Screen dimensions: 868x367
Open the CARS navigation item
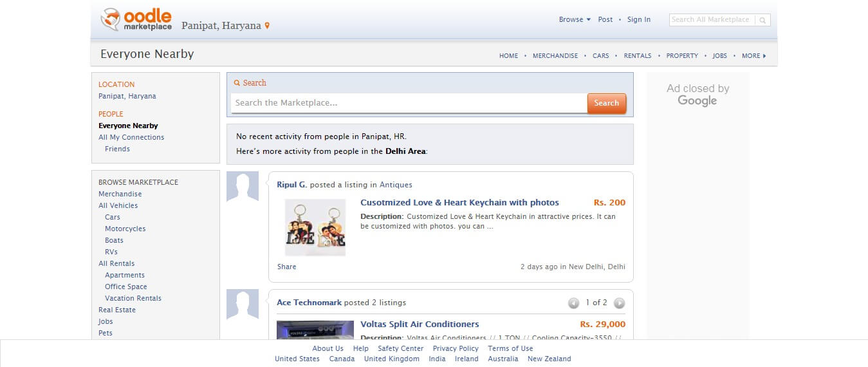tap(601, 56)
